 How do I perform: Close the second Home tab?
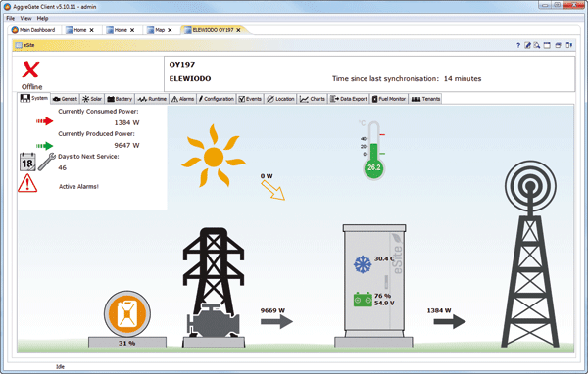(x=132, y=30)
